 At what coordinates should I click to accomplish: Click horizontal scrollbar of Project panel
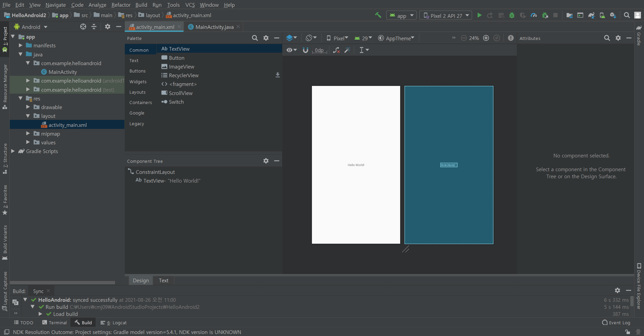tap(62, 283)
